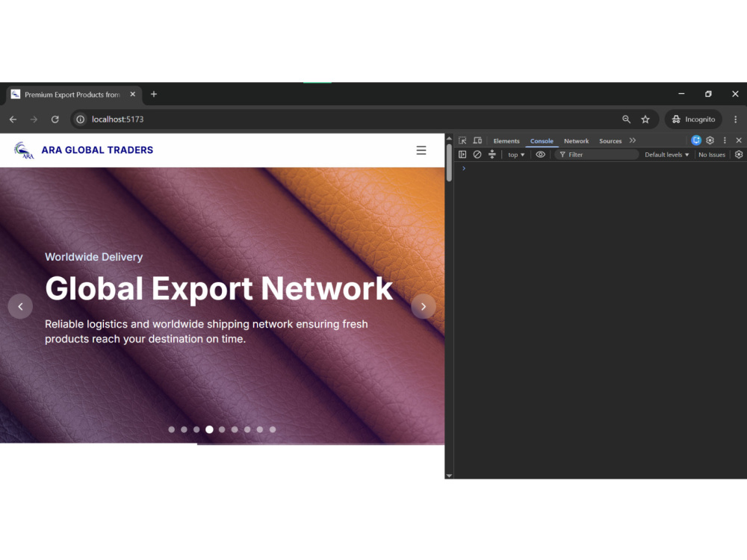Click the Incognito indicator button
This screenshot has height=560, width=747.
(x=693, y=119)
